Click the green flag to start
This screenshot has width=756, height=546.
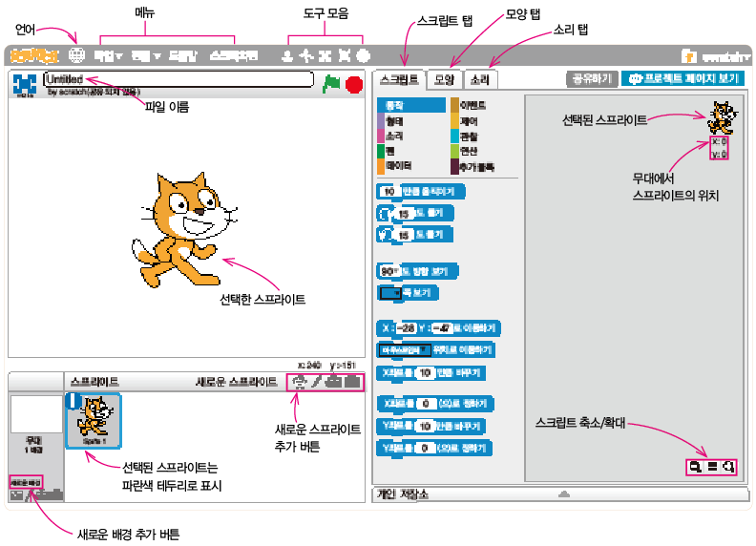point(331,84)
